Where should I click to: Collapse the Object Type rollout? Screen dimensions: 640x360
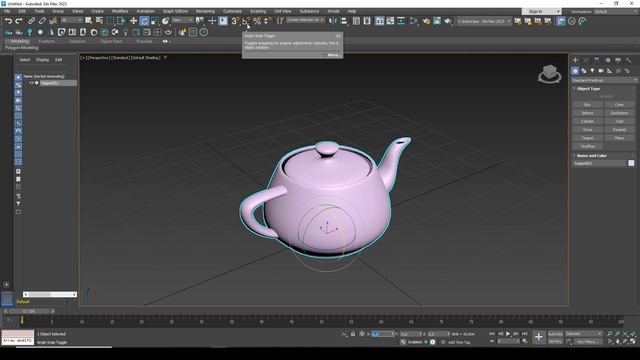588,89
